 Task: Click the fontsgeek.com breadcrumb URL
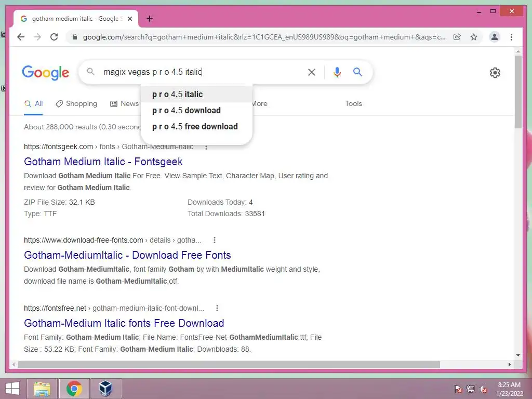pyautogui.click(x=109, y=147)
